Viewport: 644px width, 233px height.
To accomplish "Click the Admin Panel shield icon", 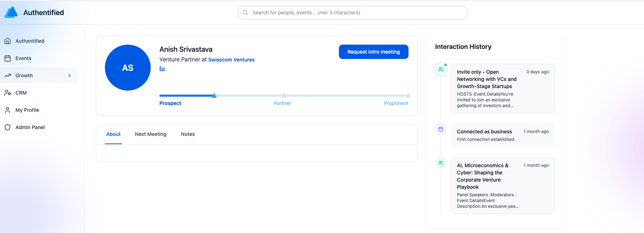I will point(8,127).
